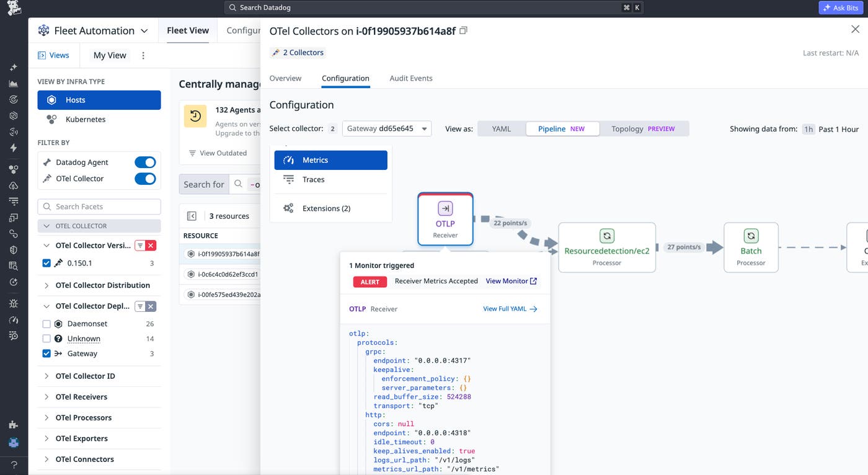Clear the OTel Collector Version filter

tap(151, 246)
